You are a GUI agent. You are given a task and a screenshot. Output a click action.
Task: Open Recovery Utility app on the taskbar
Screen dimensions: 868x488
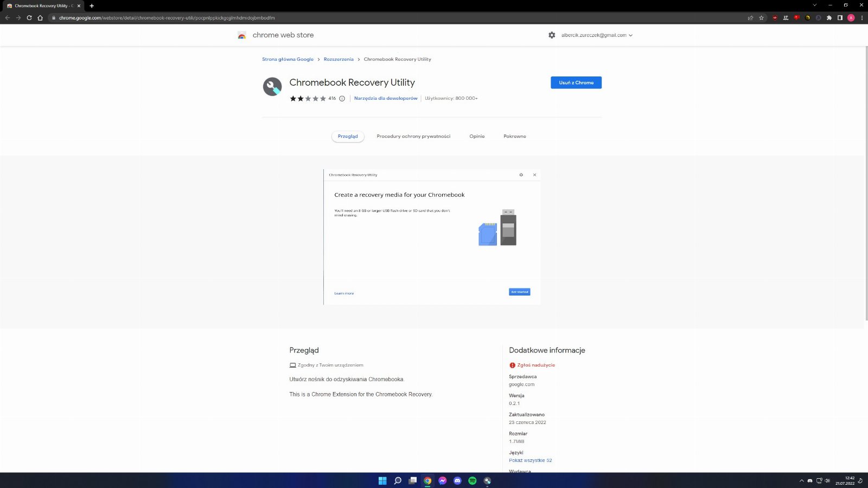[488, 480]
